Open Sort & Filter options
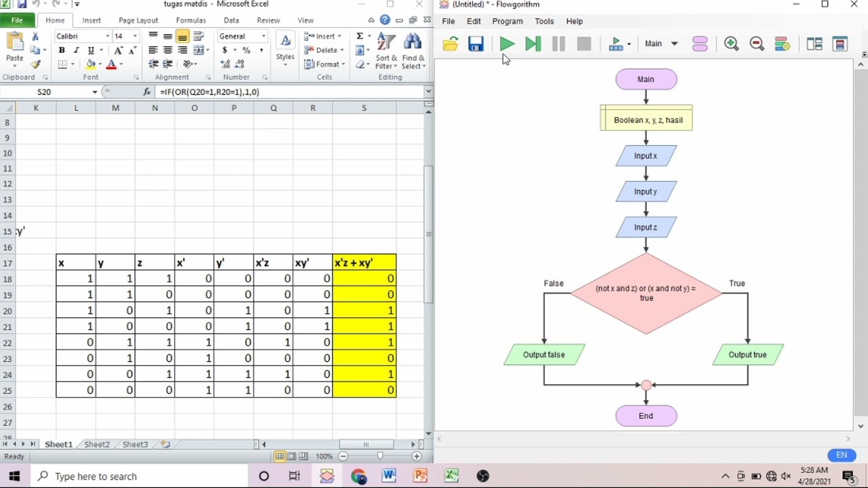Viewport: 868px width, 488px height. click(387, 50)
